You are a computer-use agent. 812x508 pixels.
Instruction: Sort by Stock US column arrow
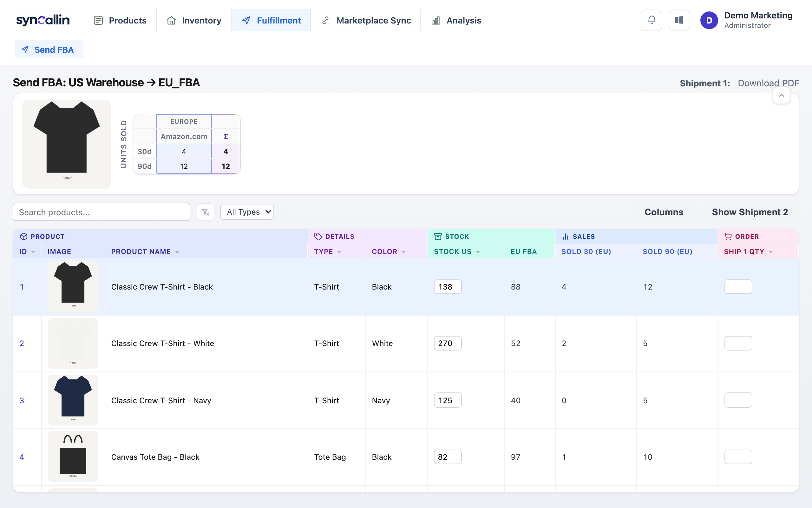(478, 252)
